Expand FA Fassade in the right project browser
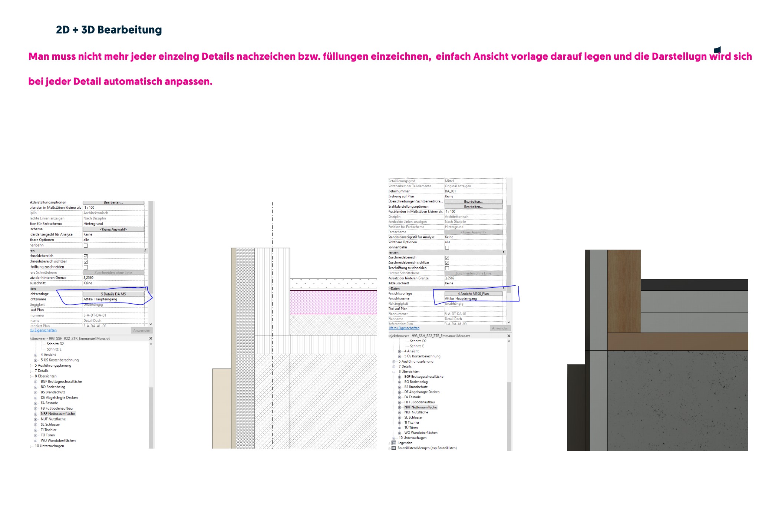This screenshot has height=532, width=775. [400, 397]
